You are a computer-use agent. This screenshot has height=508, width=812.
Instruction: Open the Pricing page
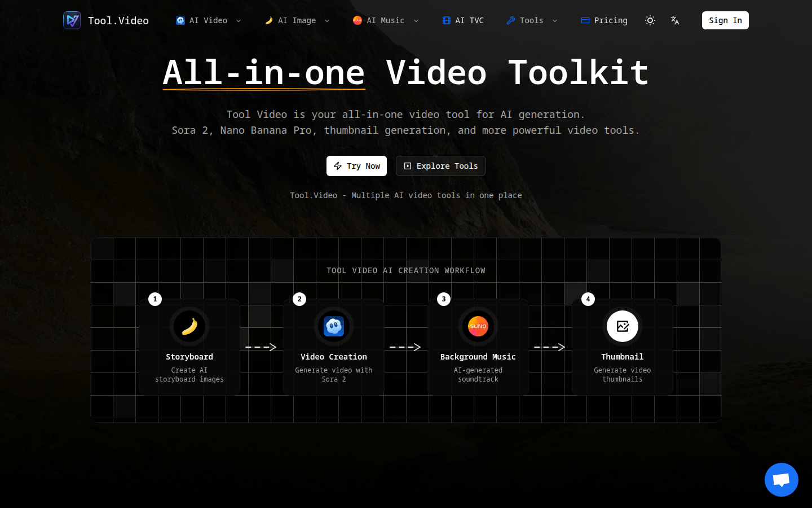[x=604, y=20]
